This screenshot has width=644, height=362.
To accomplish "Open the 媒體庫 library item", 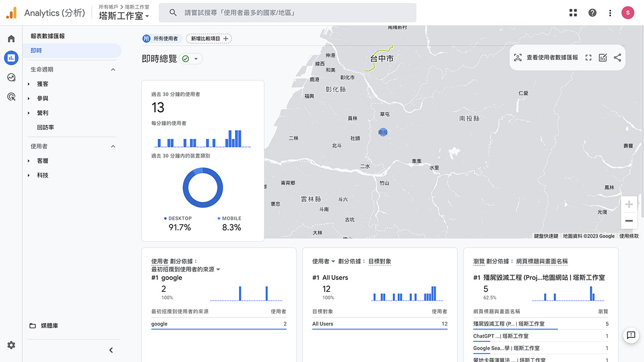I will click(x=50, y=326).
